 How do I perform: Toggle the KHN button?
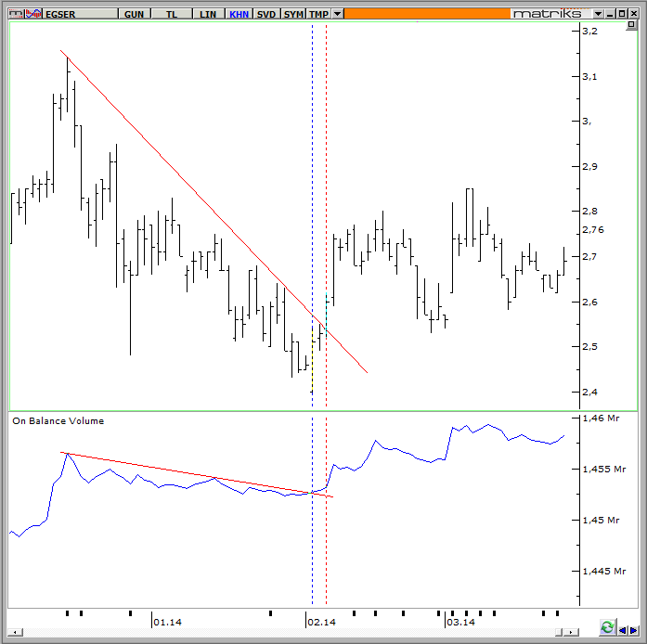[x=239, y=14]
